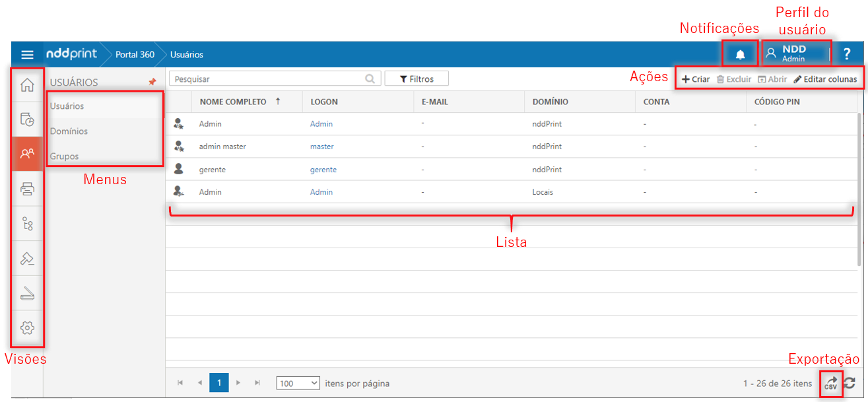Toggle sort on Nome Completo column
Viewport: 868px width, 402px height.
pos(234,102)
